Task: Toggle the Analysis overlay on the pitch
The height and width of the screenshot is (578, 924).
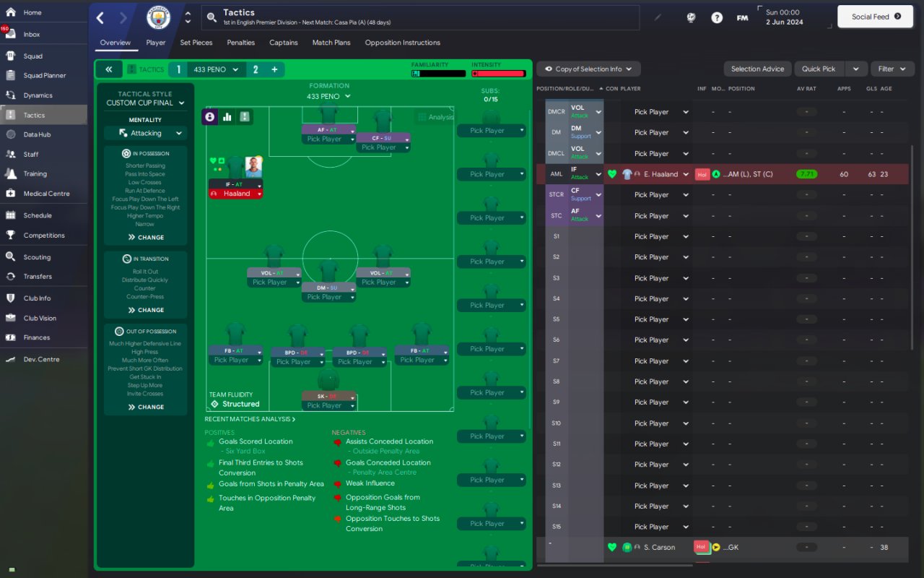Action: pyautogui.click(x=435, y=117)
